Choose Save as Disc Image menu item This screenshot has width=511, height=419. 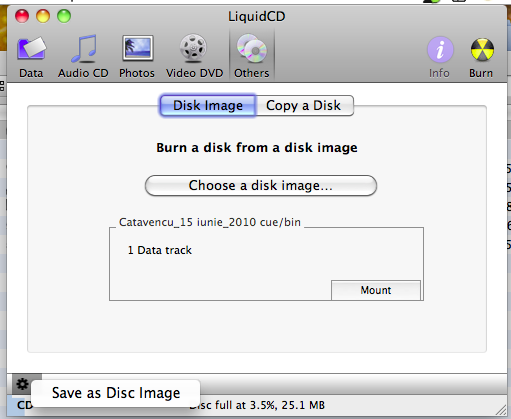pyautogui.click(x=116, y=393)
